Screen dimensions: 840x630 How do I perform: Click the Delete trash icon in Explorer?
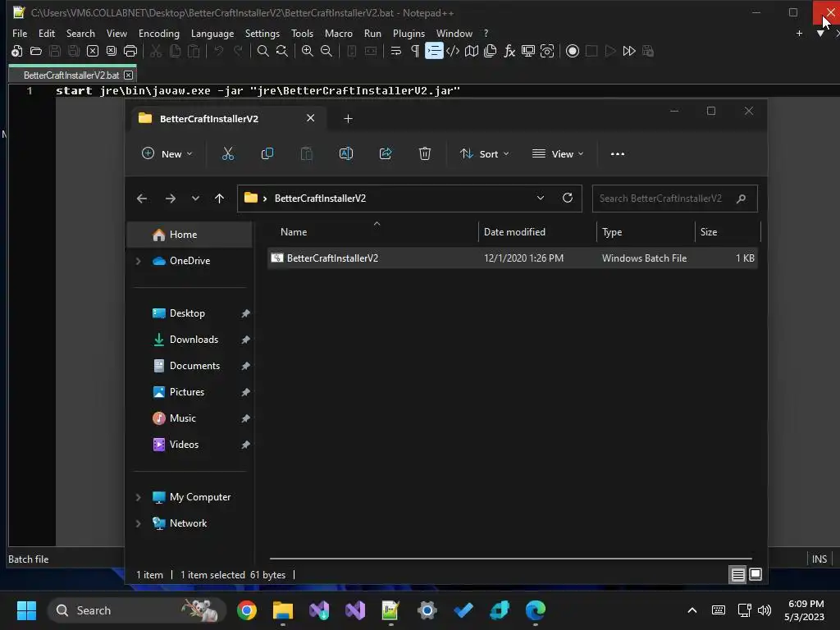pos(424,153)
